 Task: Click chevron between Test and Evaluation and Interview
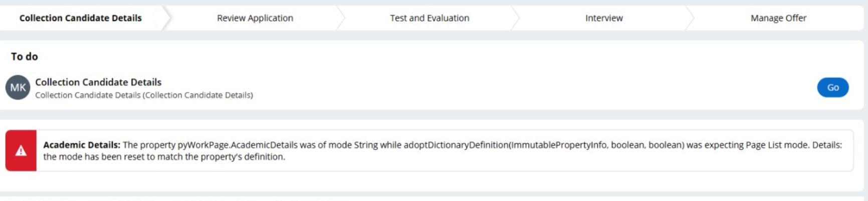coord(515,18)
